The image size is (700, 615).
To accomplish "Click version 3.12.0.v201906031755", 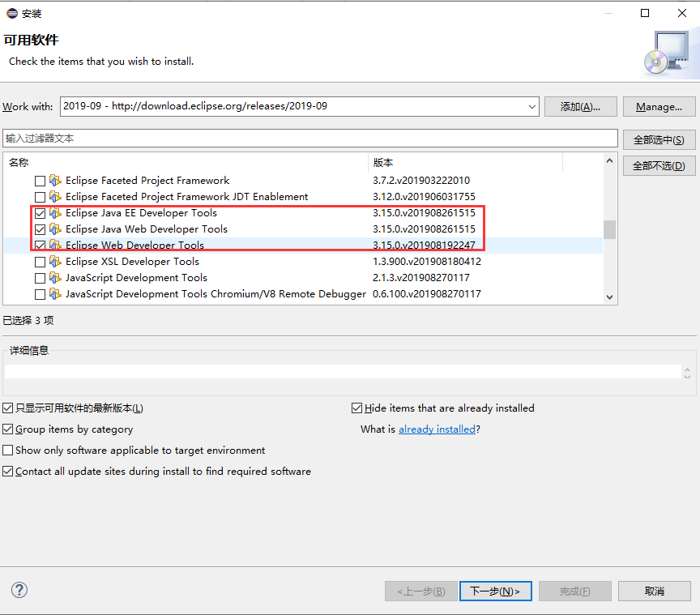I will click(x=424, y=197).
